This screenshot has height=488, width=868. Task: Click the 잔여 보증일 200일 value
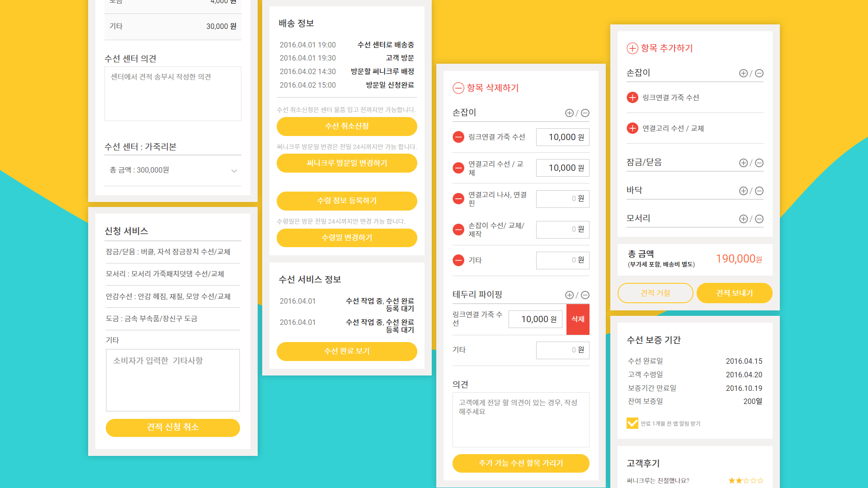pyautogui.click(x=753, y=401)
